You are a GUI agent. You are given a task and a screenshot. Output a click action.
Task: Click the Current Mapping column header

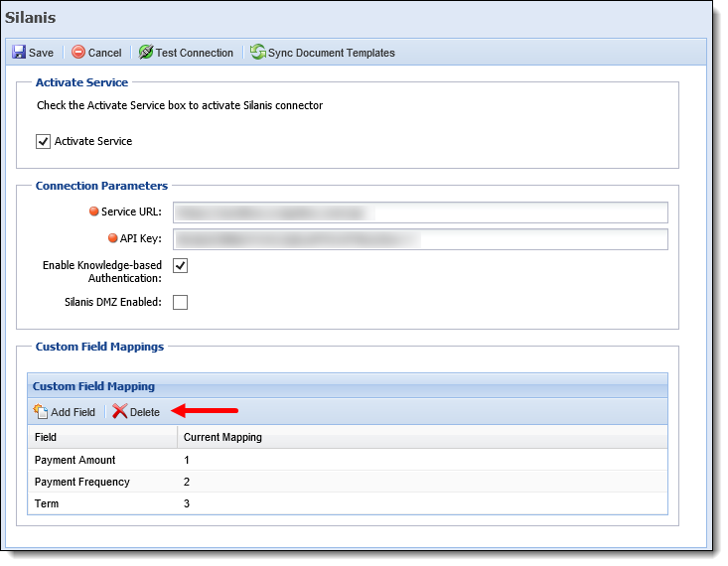click(422, 437)
